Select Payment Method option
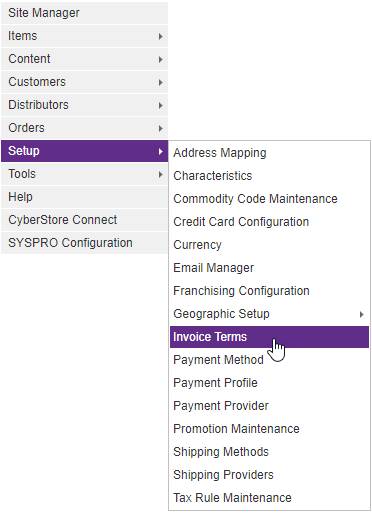This screenshot has height=514, width=372. point(269,360)
